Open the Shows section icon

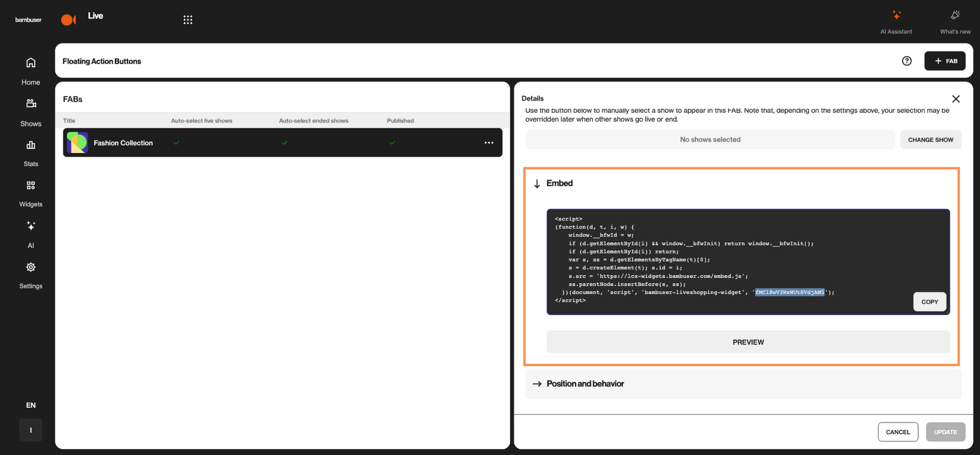[x=31, y=103]
